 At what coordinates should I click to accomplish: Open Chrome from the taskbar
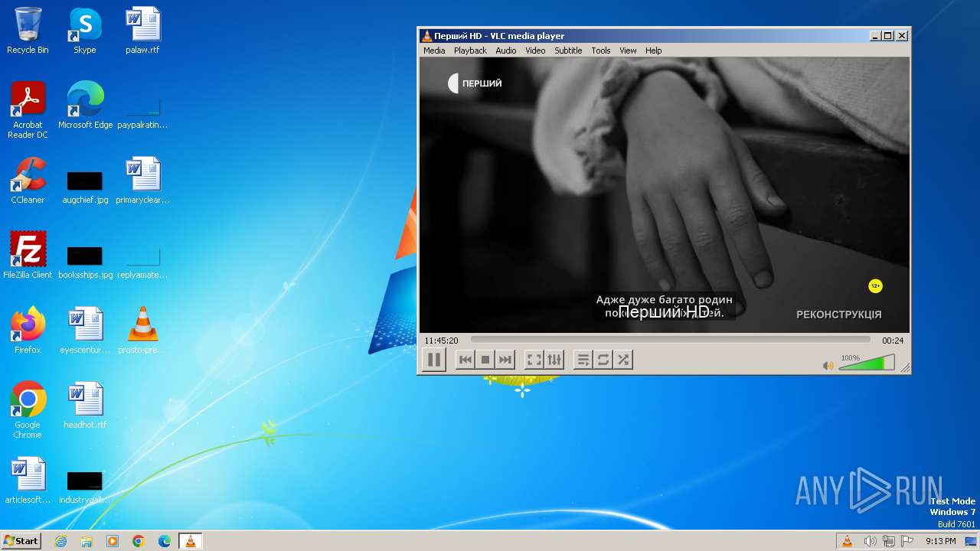click(x=139, y=541)
